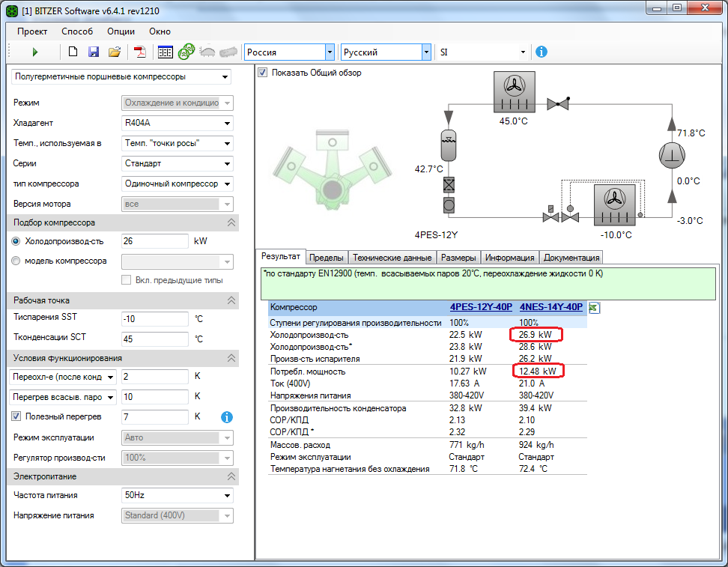Open units dropdown showing SI

click(483, 52)
